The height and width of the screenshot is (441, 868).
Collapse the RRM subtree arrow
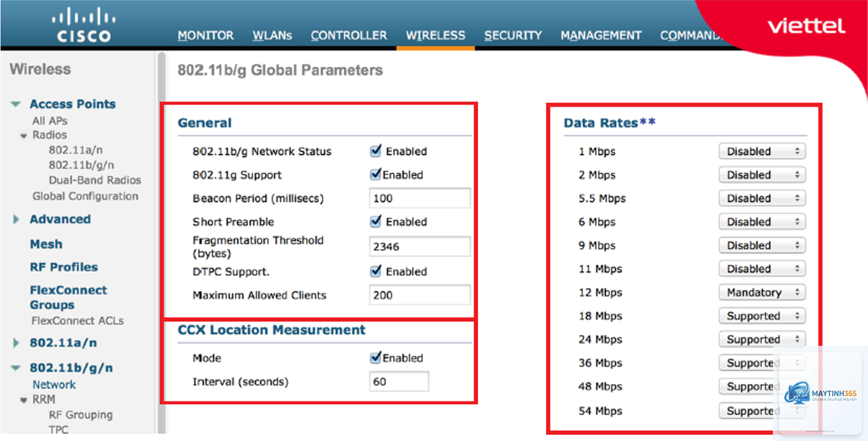24,400
